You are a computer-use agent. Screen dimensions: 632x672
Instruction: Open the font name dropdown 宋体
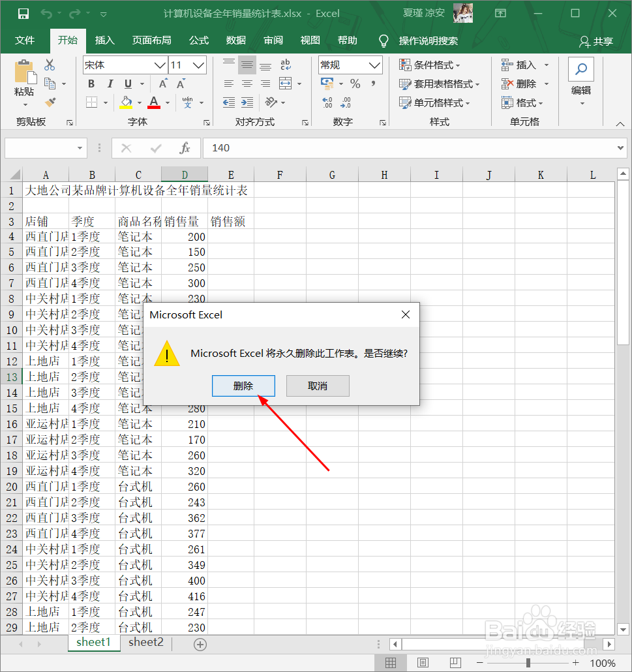coord(160,65)
